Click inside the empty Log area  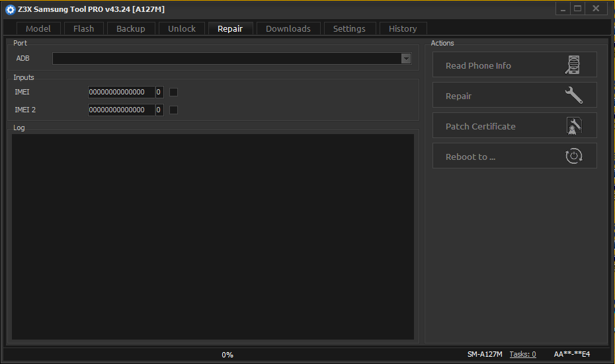pos(212,237)
